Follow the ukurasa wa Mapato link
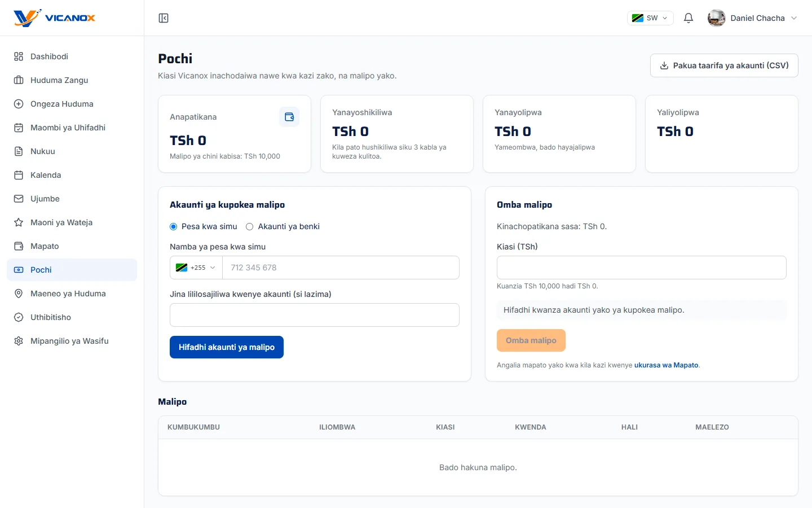812x508 pixels. [667, 365]
